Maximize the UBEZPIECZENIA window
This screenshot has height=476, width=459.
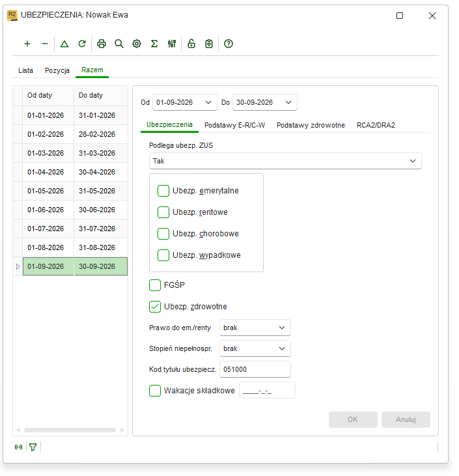(400, 16)
